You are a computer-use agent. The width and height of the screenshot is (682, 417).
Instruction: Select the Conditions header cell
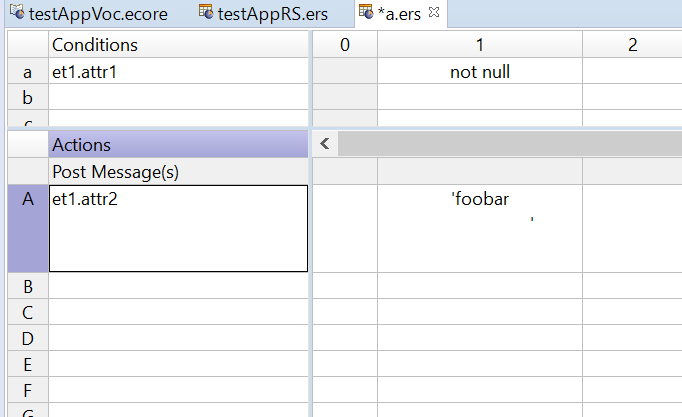click(x=178, y=45)
